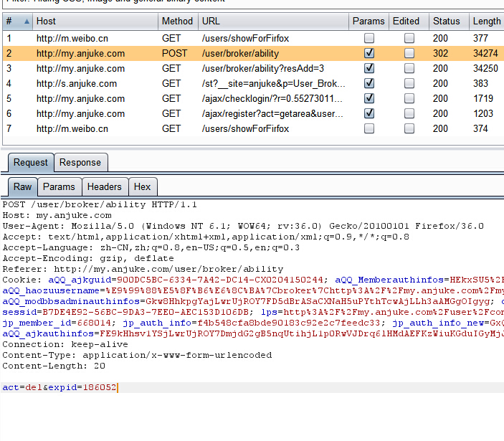Select the http://s.anjuke.com host cell
The width and height of the screenshot is (504, 441).
[77, 84]
